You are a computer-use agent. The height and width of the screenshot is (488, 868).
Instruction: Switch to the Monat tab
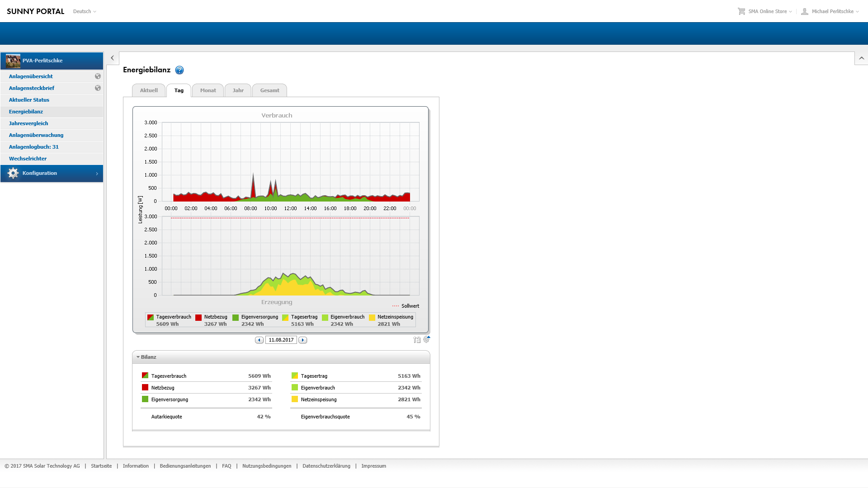coord(208,90)
